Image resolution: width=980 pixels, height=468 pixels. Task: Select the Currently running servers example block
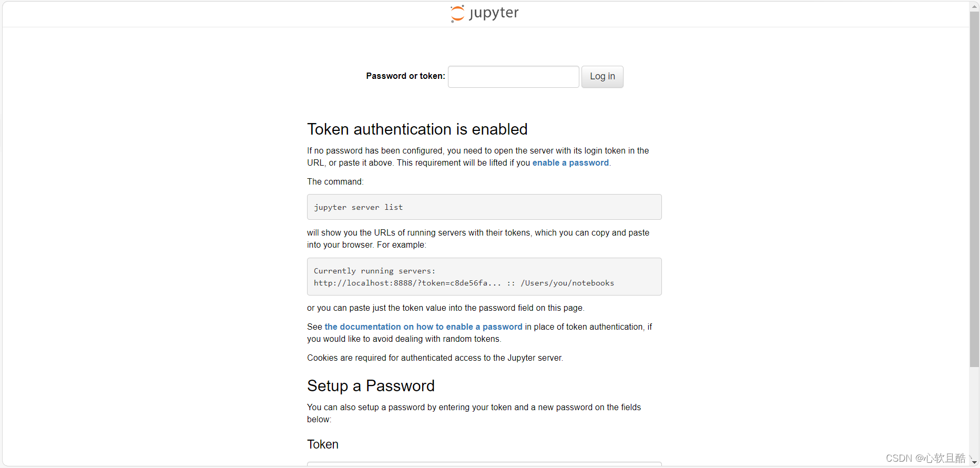click(484, 276)
